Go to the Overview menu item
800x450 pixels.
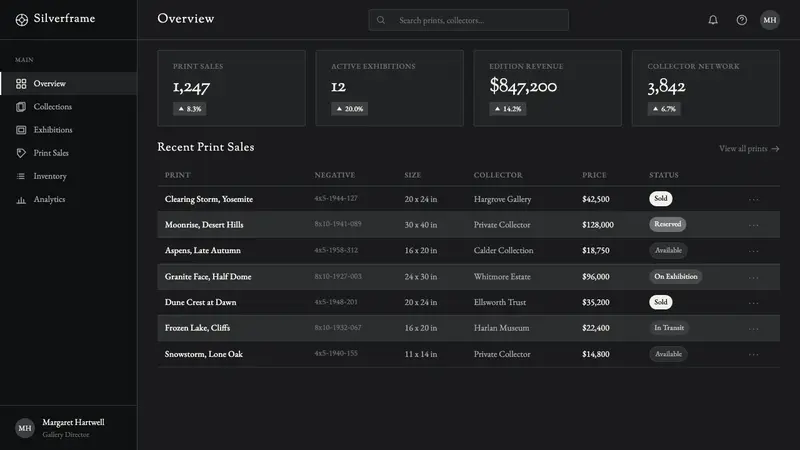tap(68, 84)
